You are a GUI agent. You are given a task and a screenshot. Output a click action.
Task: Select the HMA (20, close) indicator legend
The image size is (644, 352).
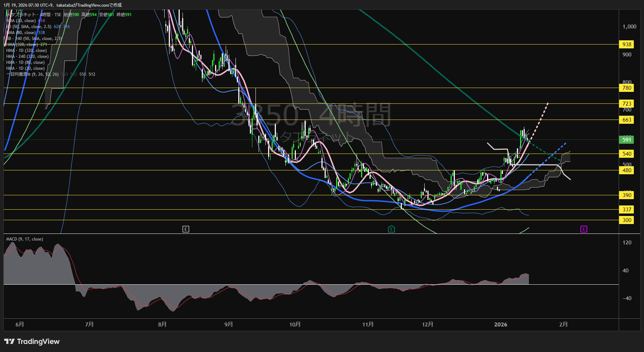21,21
